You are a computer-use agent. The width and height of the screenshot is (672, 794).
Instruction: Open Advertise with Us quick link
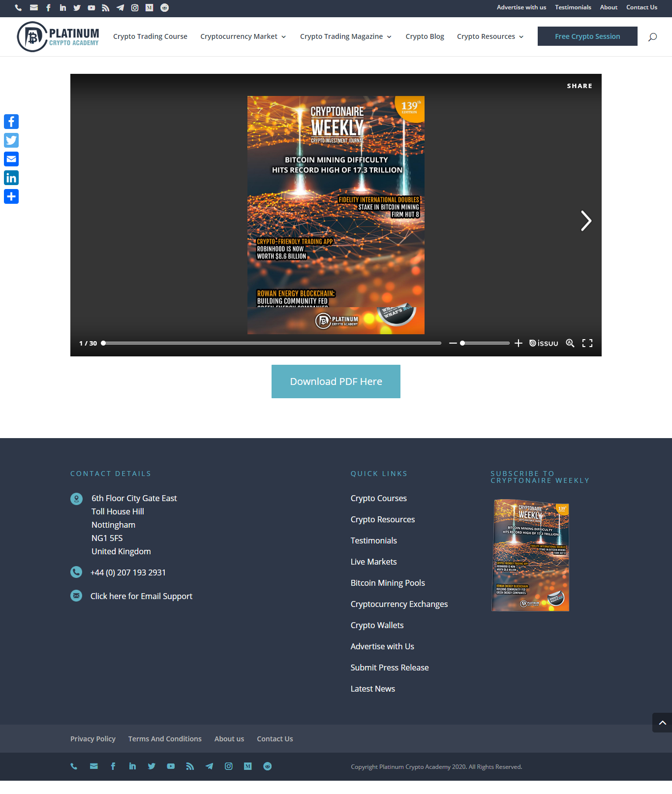(382, 646)
